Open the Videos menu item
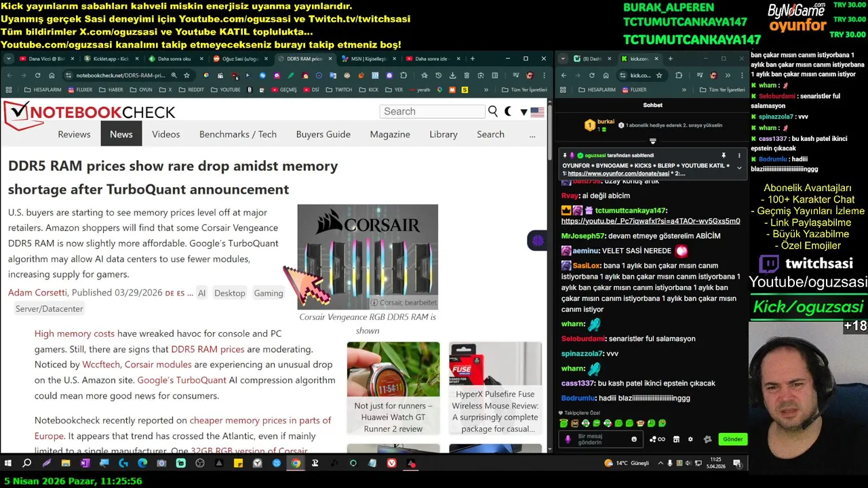The height and width of the screenshot is (488, 868). pos(166,134)
